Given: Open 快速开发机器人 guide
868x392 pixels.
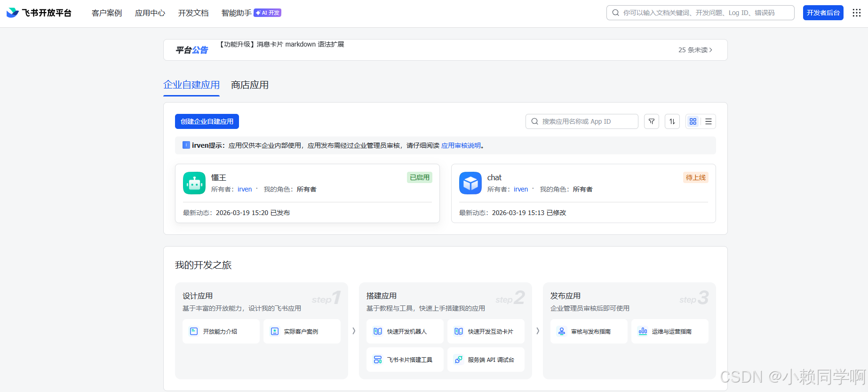Looking at the screenshot, I should 405,331.
